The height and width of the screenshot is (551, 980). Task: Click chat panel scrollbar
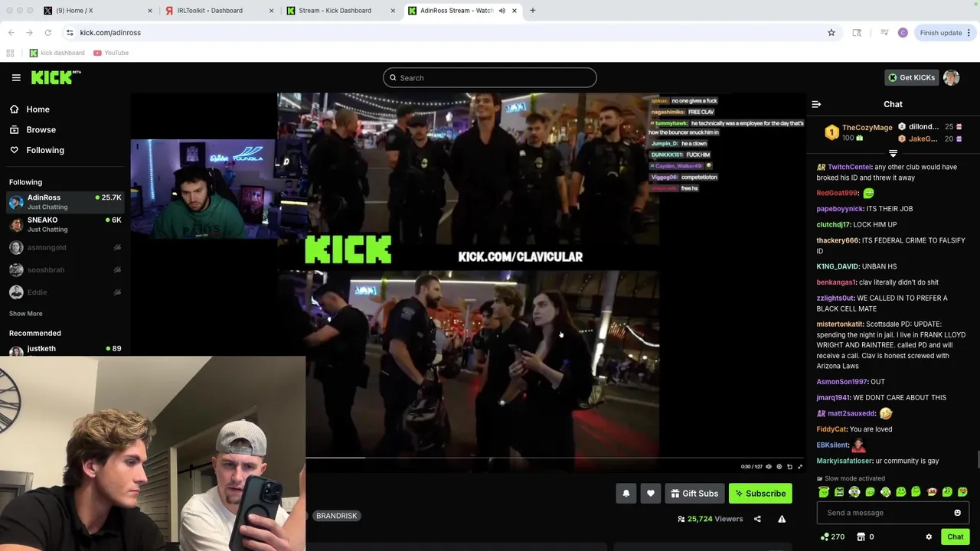click(978, 459)
